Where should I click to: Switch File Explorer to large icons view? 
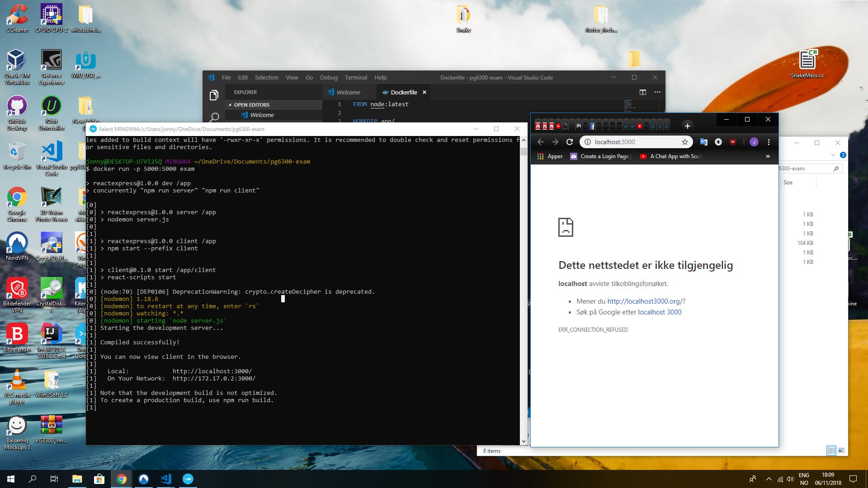click(841, 450)
